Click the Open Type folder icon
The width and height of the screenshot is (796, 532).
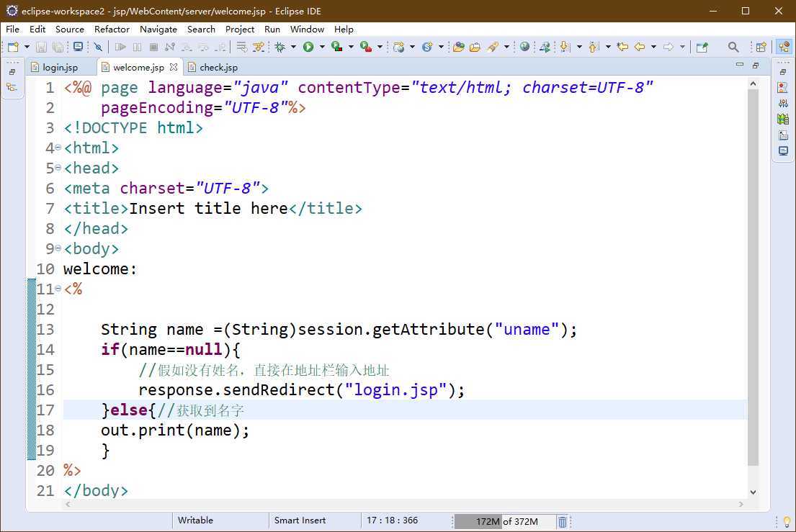coord(458,48)
